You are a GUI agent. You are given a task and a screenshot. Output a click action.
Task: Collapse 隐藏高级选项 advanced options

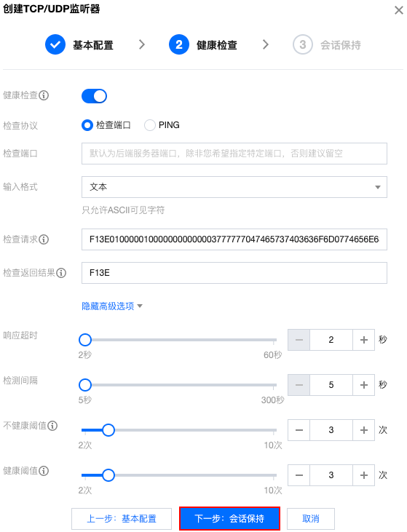tap(112, 306)
